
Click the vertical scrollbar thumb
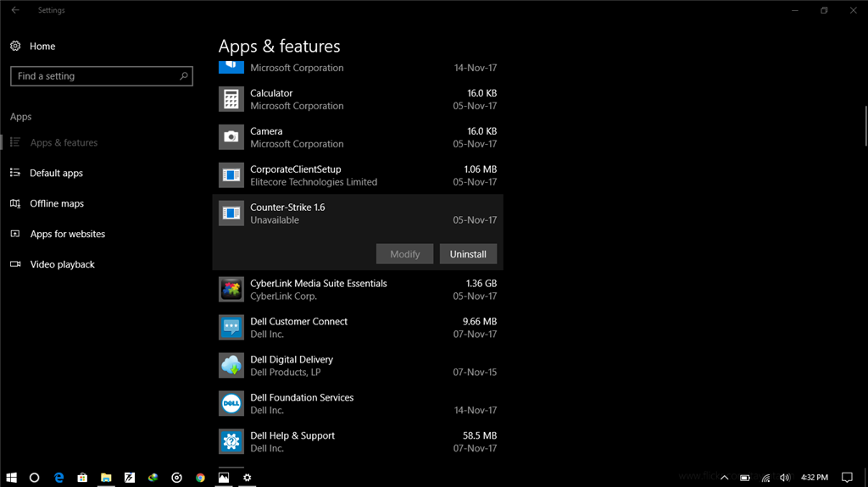865,125
